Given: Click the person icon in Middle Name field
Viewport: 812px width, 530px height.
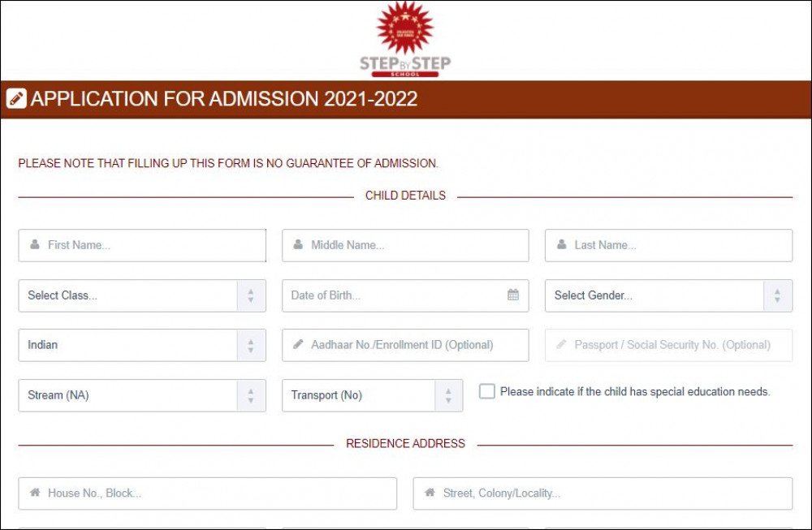Looking at the screenshot, I should [x=298, y=244].
